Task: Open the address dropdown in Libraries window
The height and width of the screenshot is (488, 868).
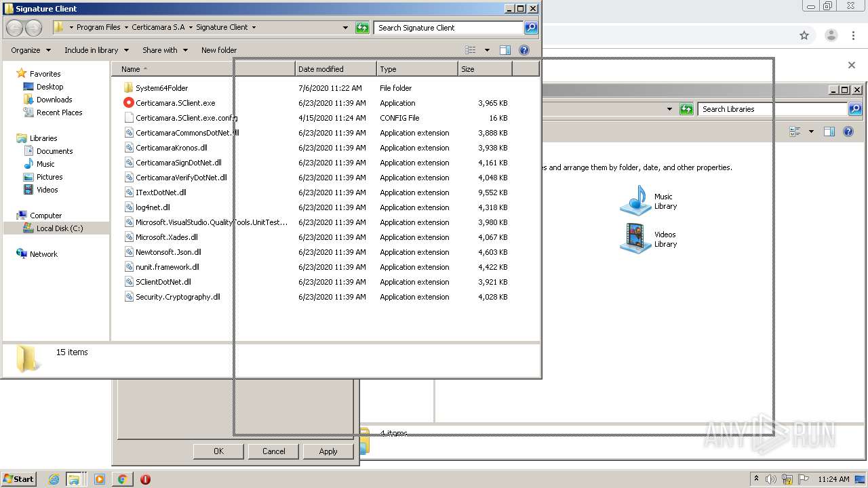Action: click(x=669, y=109)
